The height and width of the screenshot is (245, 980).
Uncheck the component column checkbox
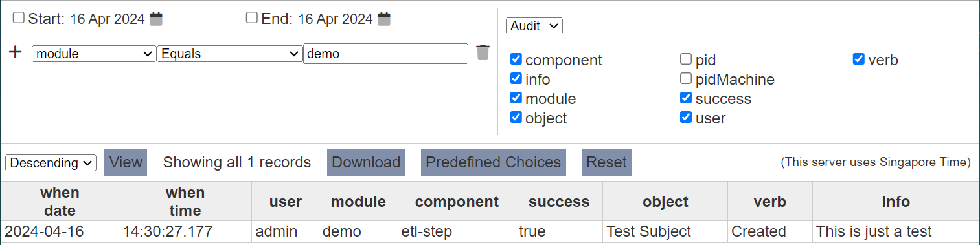click(516, 59)
